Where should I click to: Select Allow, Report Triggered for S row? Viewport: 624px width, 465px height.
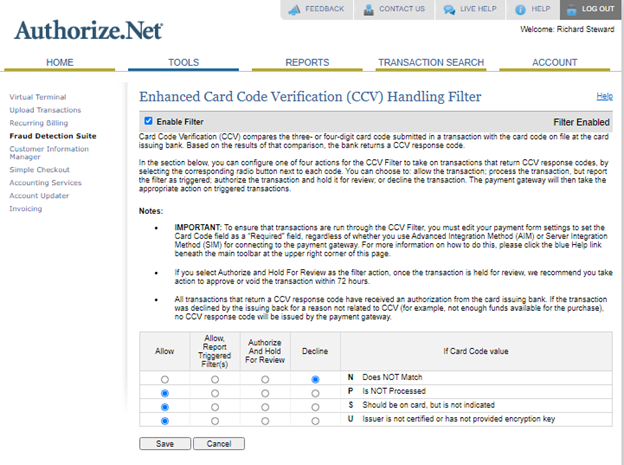pyautogui.click(x=215, y=407)
